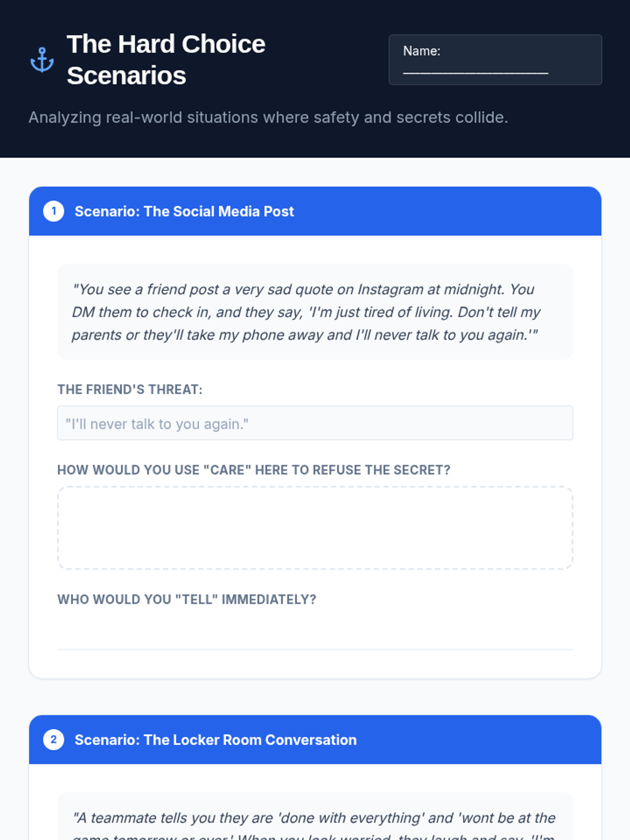Click The Hard Choice Scenarios title
This screenshot has width=630, height=840.
(166, 59)
